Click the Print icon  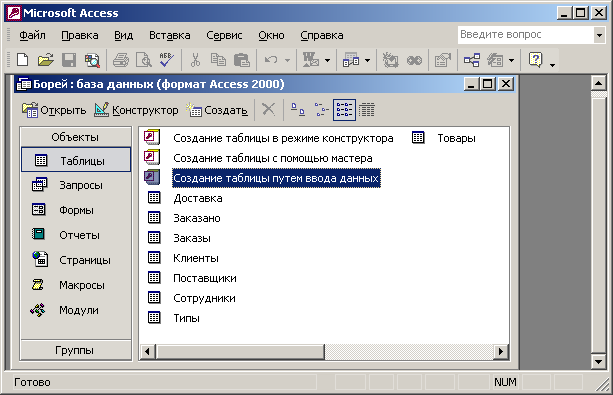click(x=121, y=60)
